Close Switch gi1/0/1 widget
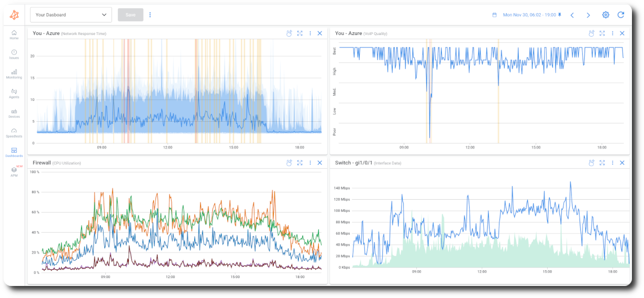 [622, 163]
